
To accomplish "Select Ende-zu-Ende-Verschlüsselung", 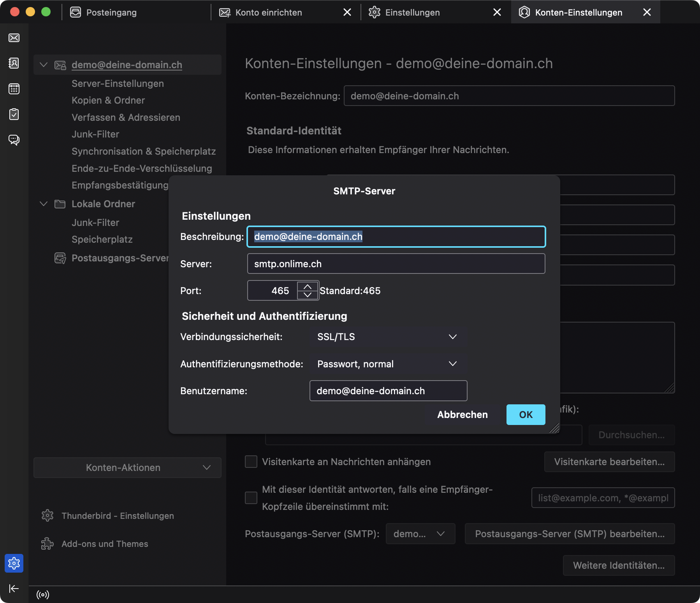I will 142,168.
